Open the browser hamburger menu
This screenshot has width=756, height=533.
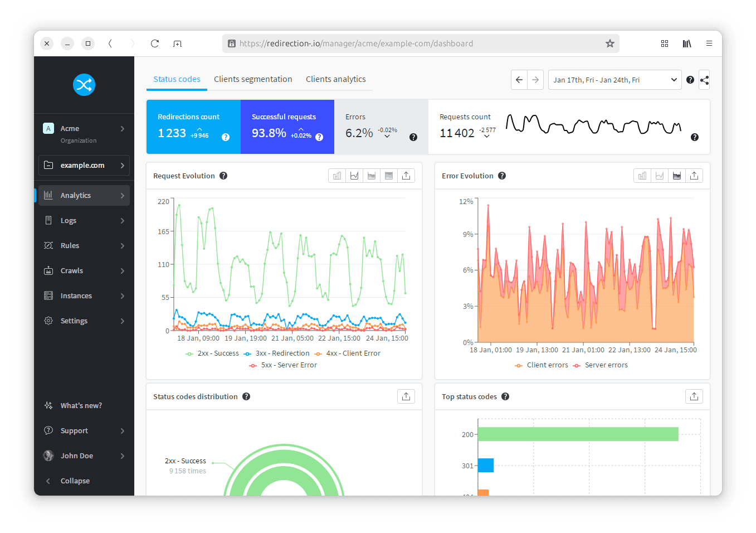709,43
